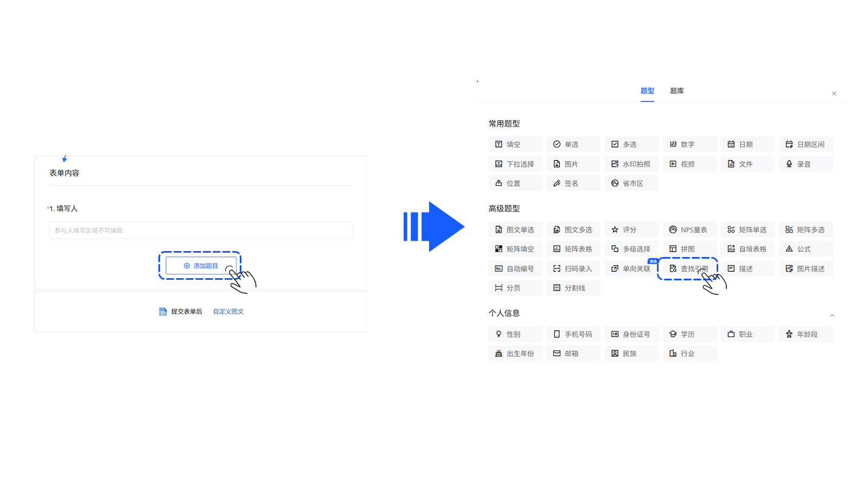Add a 录音 audio recording question
The image size is (868, 488).
click(x=806, y=163)
